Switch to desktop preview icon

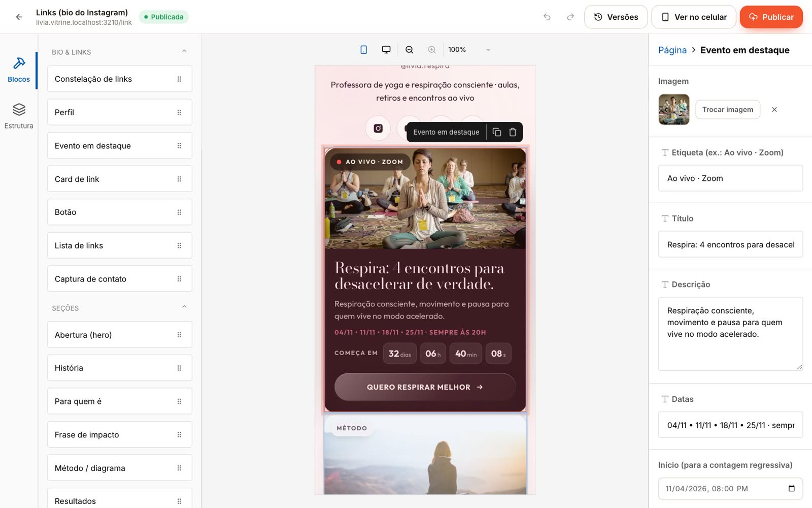(386, 49)
